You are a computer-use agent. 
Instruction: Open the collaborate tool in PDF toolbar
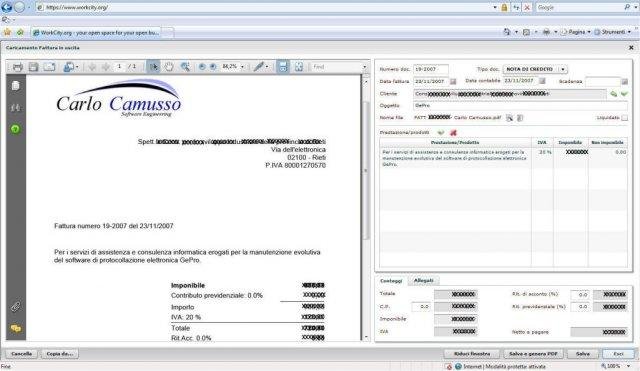[x=68, y=67]
